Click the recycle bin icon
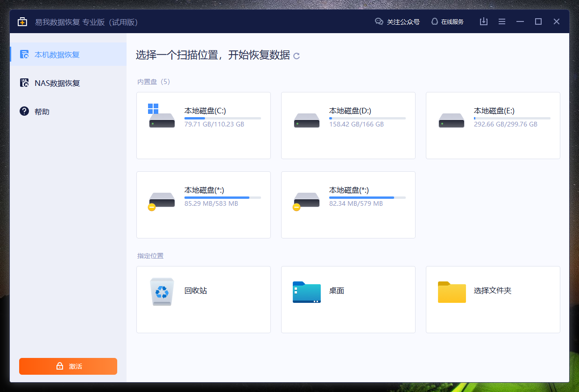 [162, 292]
